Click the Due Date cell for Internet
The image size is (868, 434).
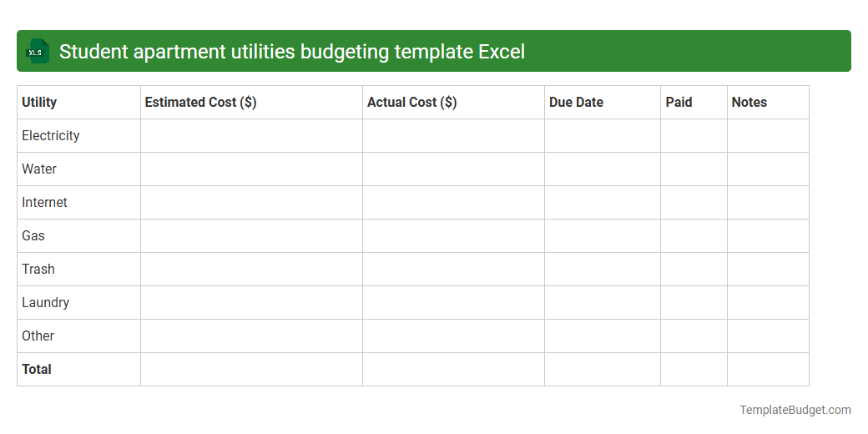(x=603, y=203)
